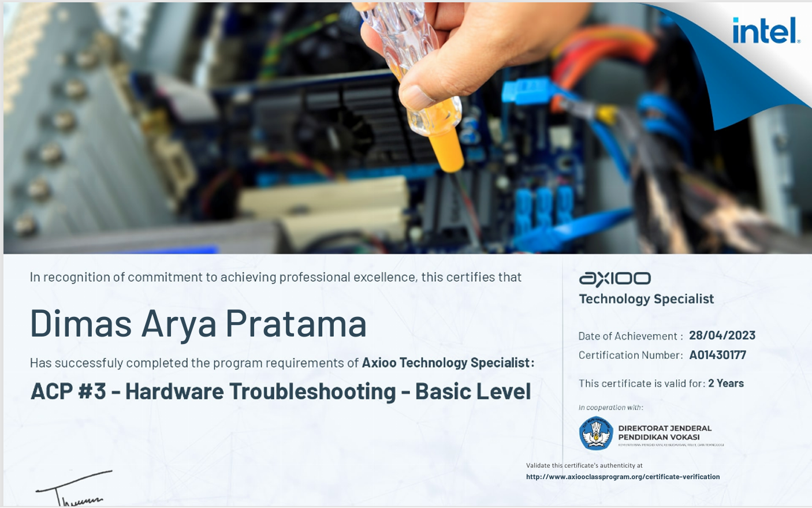Click "DIREKTORAT JENDERAL PENDIDIKAN VOKASI" text
The image size is (812, 508).
[665, 432]
